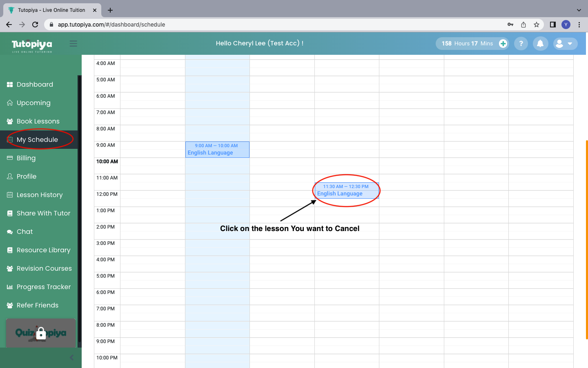Select the 9:00 AM English Language lesson
The height and width of the screenshot is (368, 588).
217,150
